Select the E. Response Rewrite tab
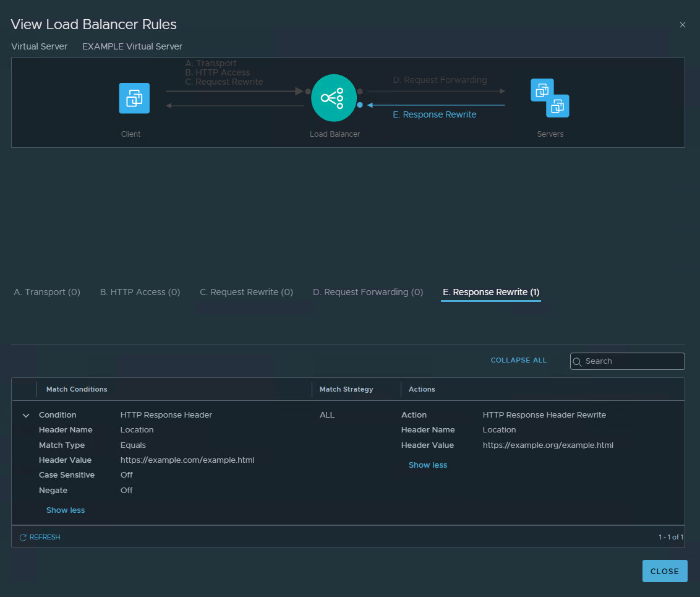700x597 pixels. click(x=491, y=292)
